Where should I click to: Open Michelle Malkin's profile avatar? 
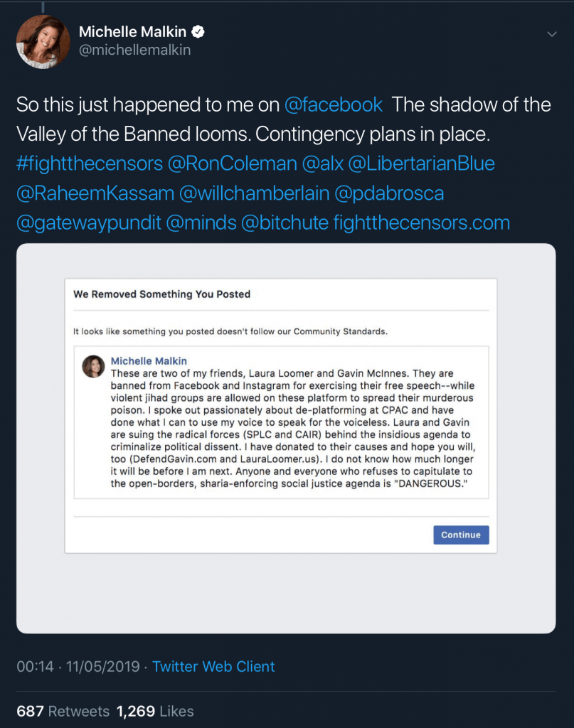[x=43, y=43]
